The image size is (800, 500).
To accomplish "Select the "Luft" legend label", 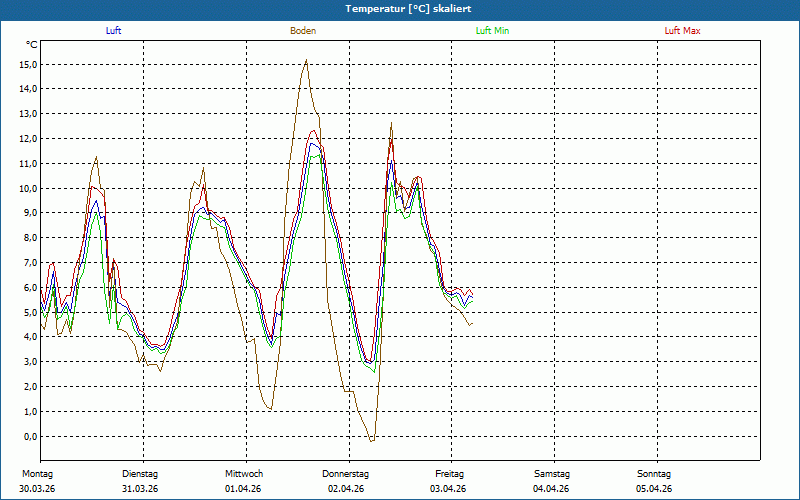I will 114,31.
